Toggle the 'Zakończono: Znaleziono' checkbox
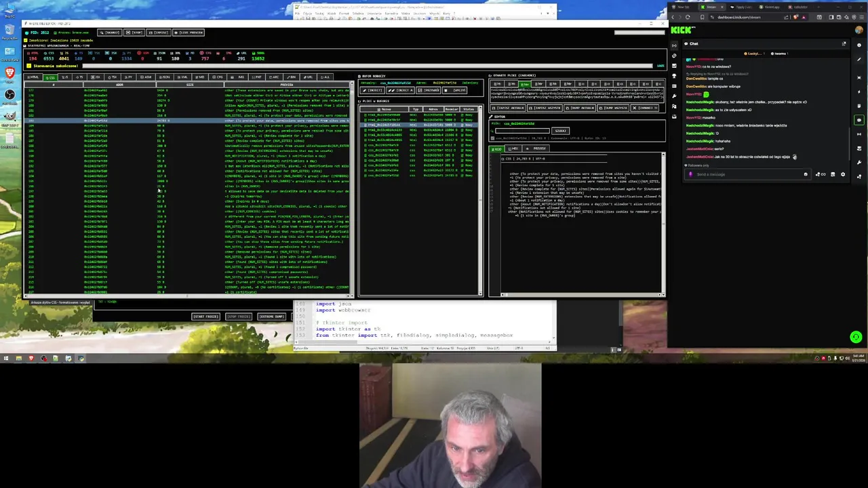 [26, 41]
